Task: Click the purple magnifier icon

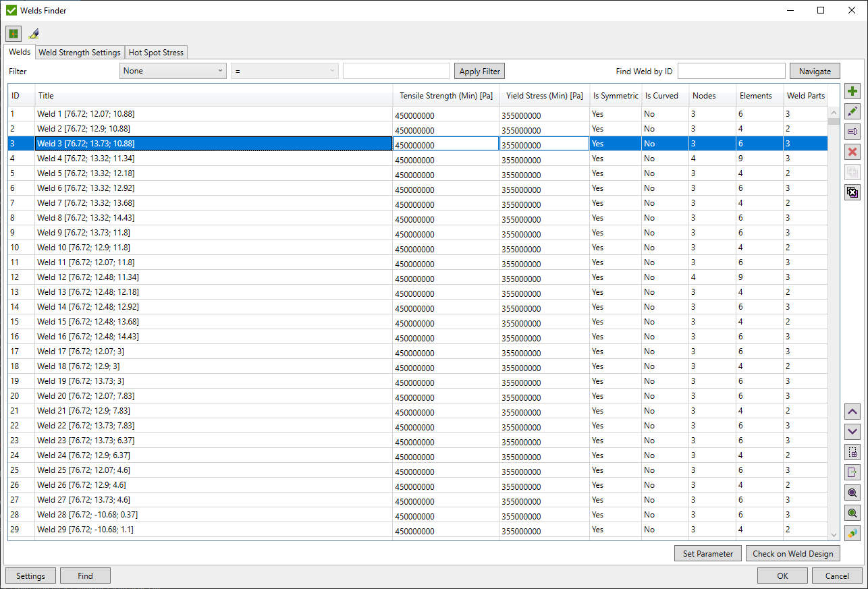Action: click(852, 493)
